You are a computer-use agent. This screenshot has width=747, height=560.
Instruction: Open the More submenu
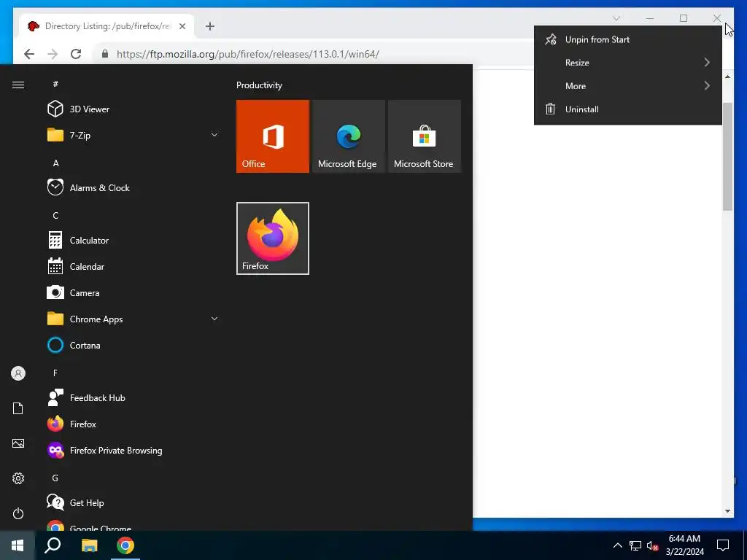(x=628, y=86)
